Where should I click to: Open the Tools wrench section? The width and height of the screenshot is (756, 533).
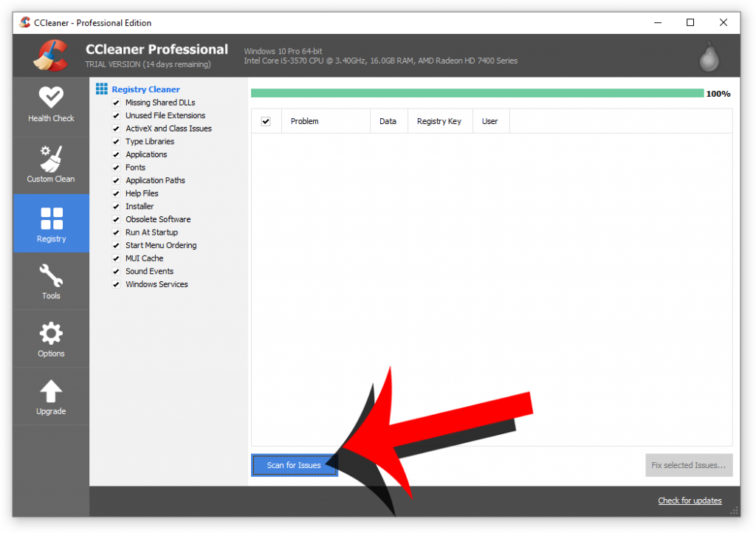(51, 281)
